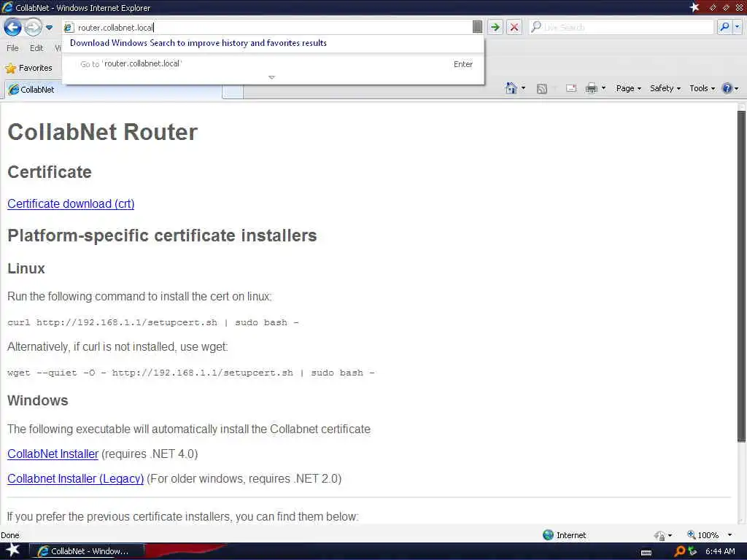This screenshot has width=747, height=560.
Task: Click the blue Back navigation arrow
Action: [12, 27]
